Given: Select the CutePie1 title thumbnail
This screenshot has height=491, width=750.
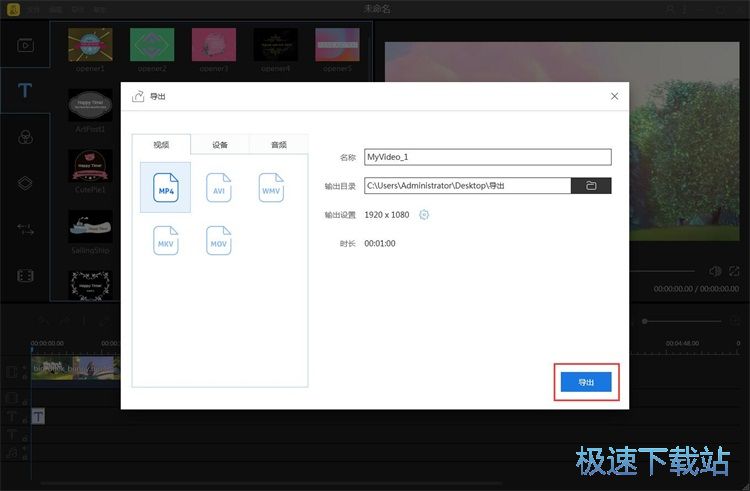Looking at the screenshot, I should [90, 165].
